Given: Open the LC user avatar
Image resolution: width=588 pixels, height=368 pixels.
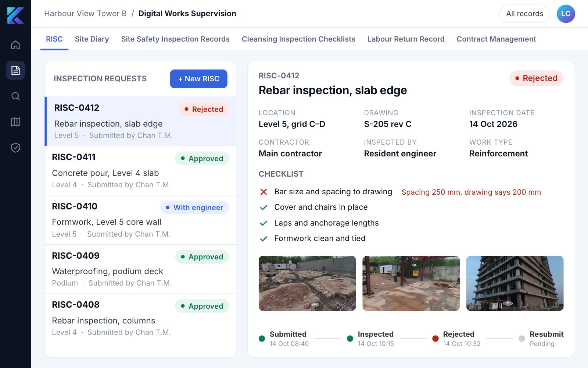Looking at the screenshot, I should [x=566, y=14].
